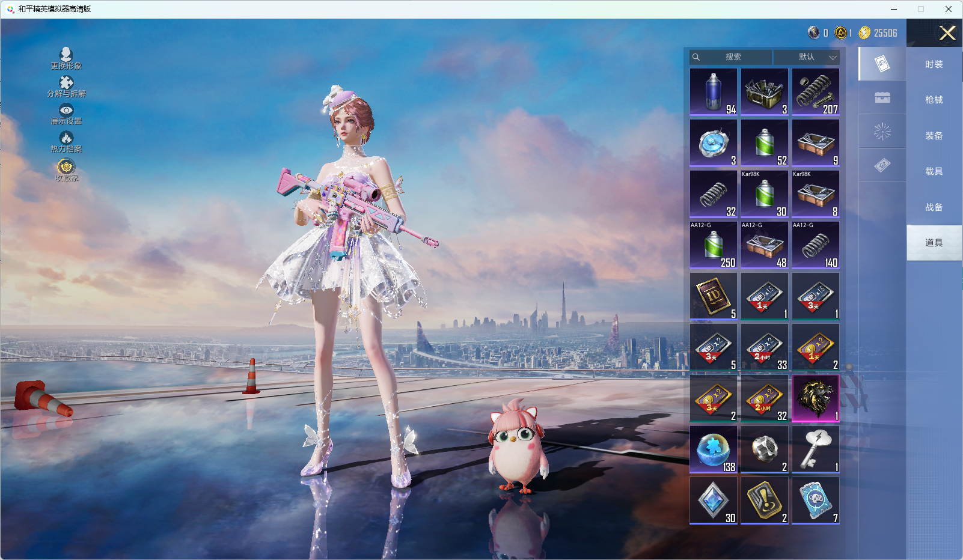Switch to the 时装 outfit tab

[x=934, y=64]
